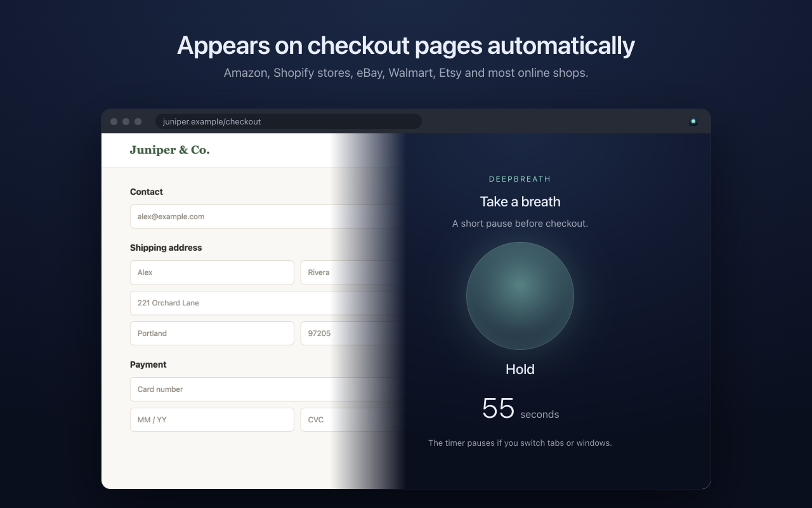Click the 'Hold' breathing instruction text

coord(520,369)
